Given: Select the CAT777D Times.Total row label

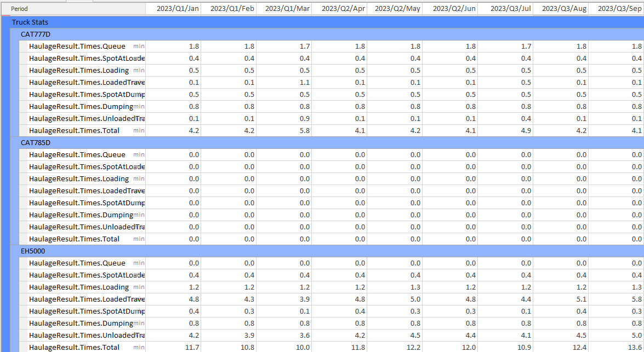Looking at the screenshot, I should [x=74, y=131].
